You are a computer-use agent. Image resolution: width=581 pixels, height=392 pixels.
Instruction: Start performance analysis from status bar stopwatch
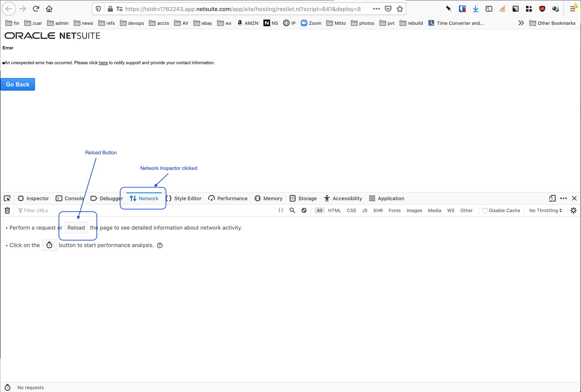(x=7, y=387)
